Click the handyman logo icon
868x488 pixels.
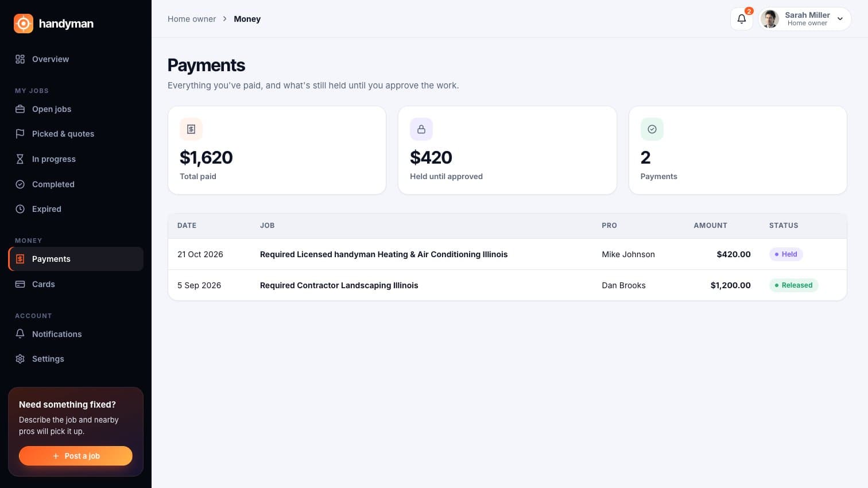click(24, 24)
